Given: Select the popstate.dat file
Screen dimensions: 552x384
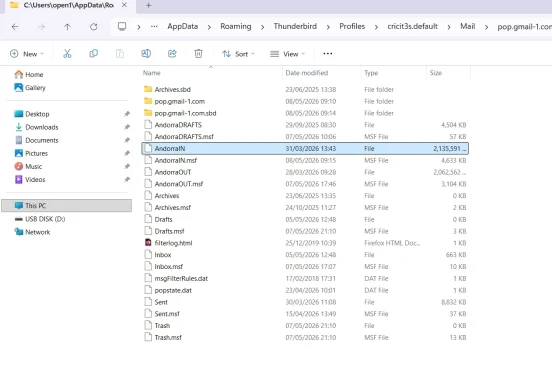Looking at the screenshot, I should click(305, 290).
